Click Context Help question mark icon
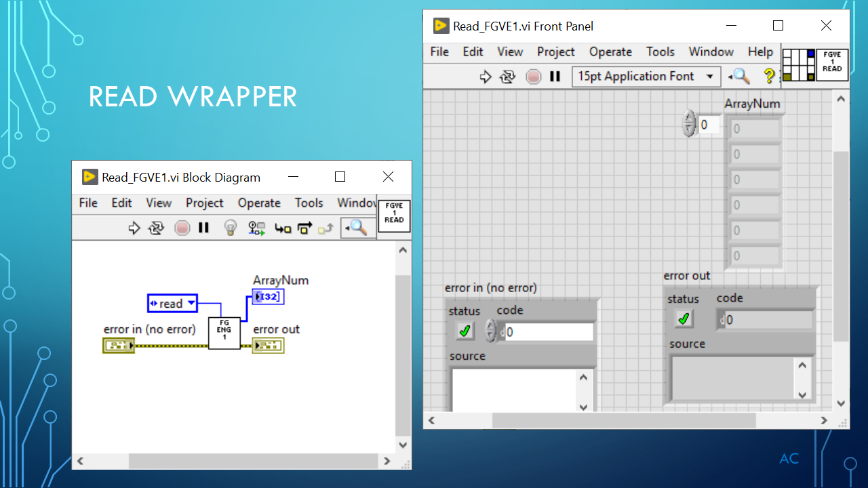Image resolution: width=868 pixels, height=488 pixels. [x=769, y=76]
